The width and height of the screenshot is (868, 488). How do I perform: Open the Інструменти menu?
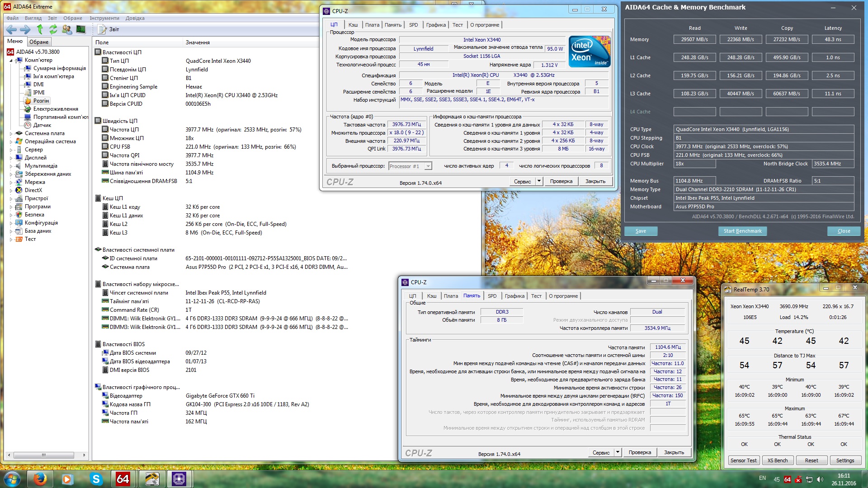(x=104, y=18)
